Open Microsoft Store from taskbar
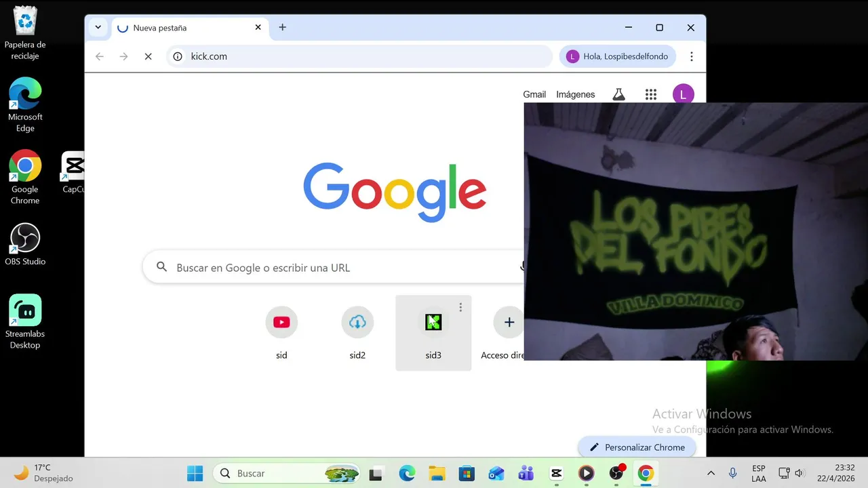 (467, 473)
